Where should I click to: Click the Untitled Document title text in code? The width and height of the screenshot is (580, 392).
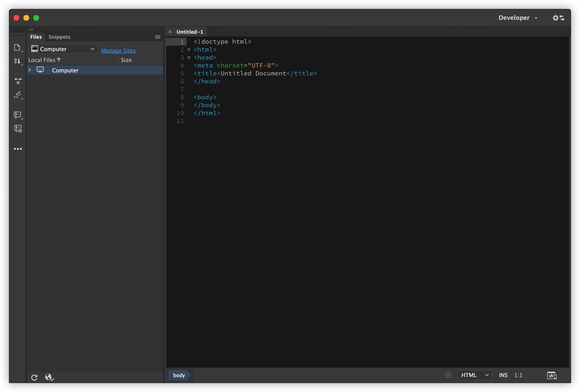tap(253, 73)
